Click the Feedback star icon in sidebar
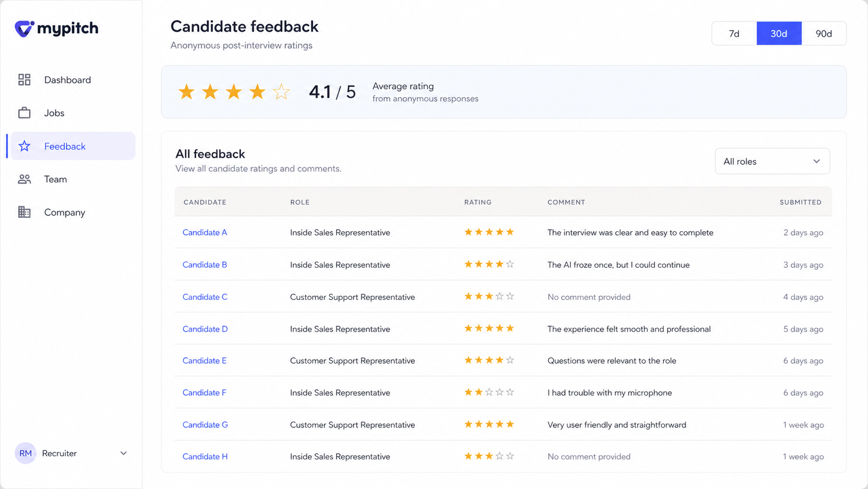This screenshot has width=868, height=489. (24, 146)
